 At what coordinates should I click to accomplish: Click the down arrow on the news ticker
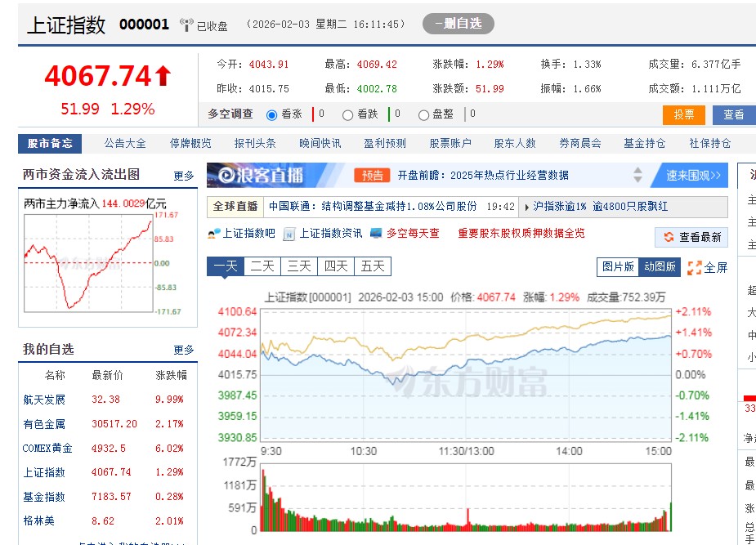tap(637, 181)
